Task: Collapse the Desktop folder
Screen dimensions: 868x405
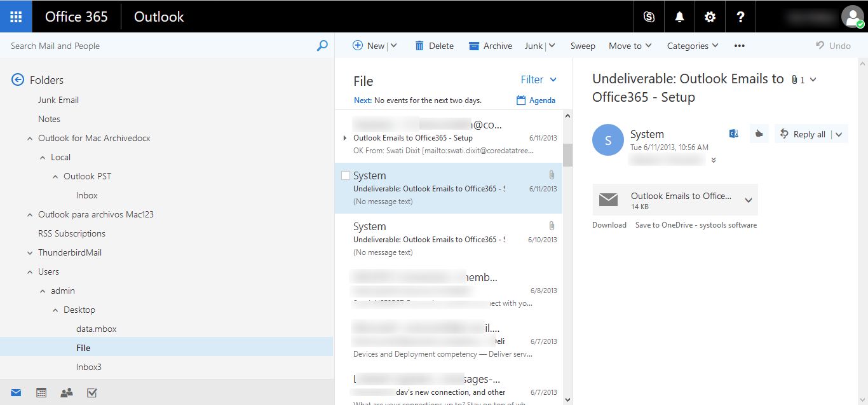Action: coord(55,310)
